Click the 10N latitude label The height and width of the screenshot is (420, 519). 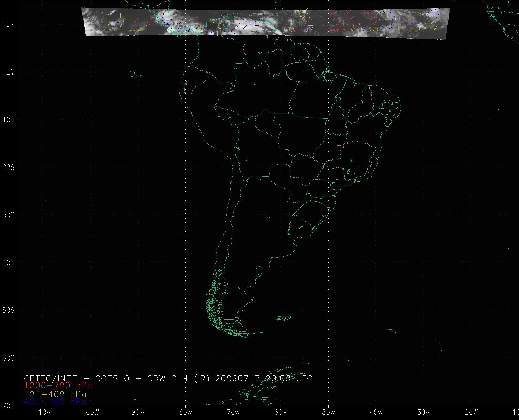[x=9, y=25]
